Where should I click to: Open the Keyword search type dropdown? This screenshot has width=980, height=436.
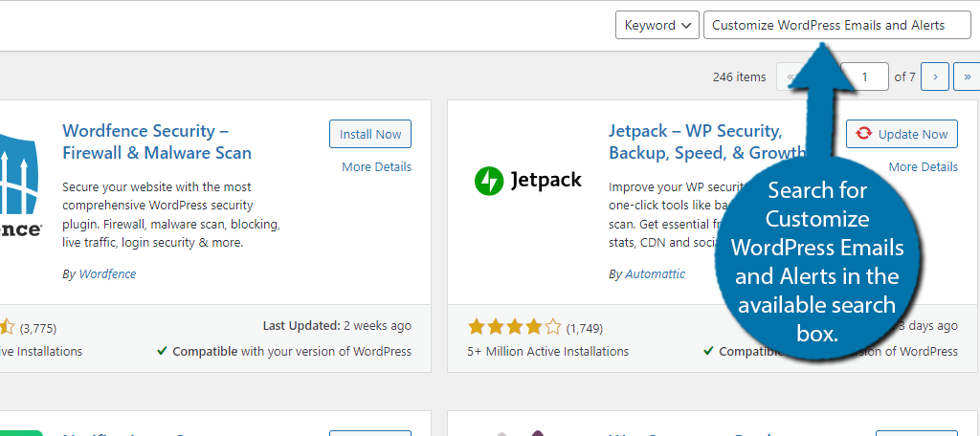tap(657, 26)
